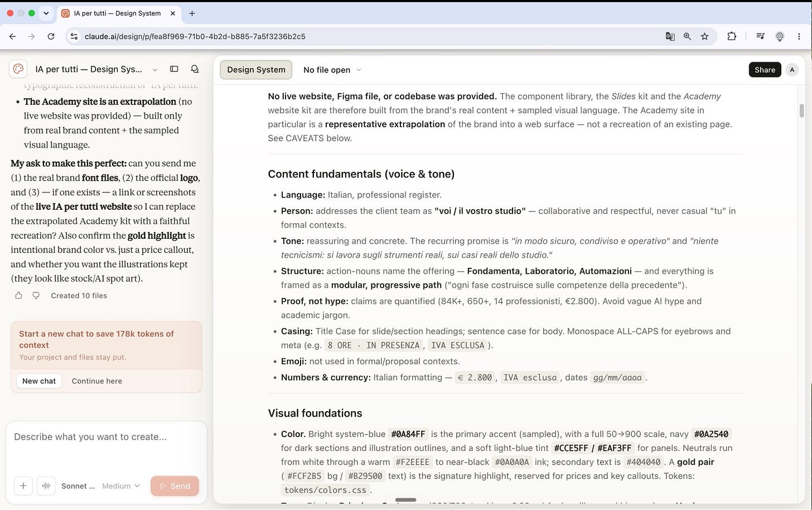The width and height of the screenshot is (812, 510).
Task: Open the No file open dropdown
Action: pos(332,70)
